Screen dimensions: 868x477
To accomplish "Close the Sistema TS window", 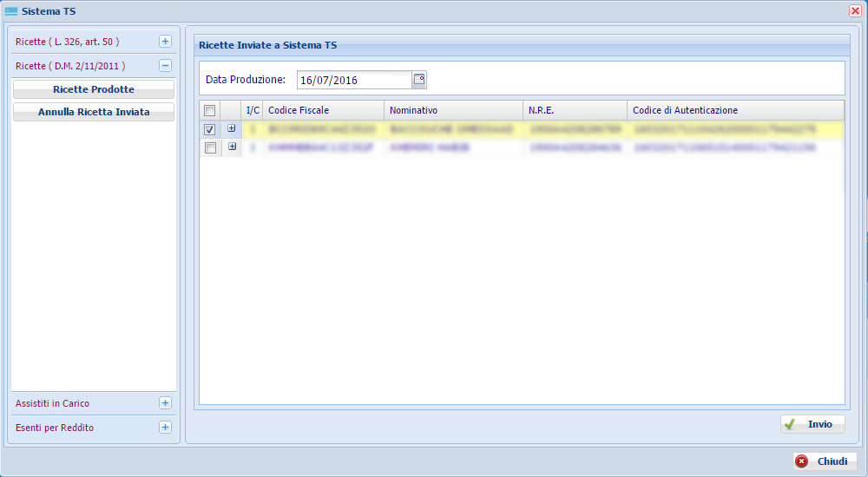I will tap(855, 10).
